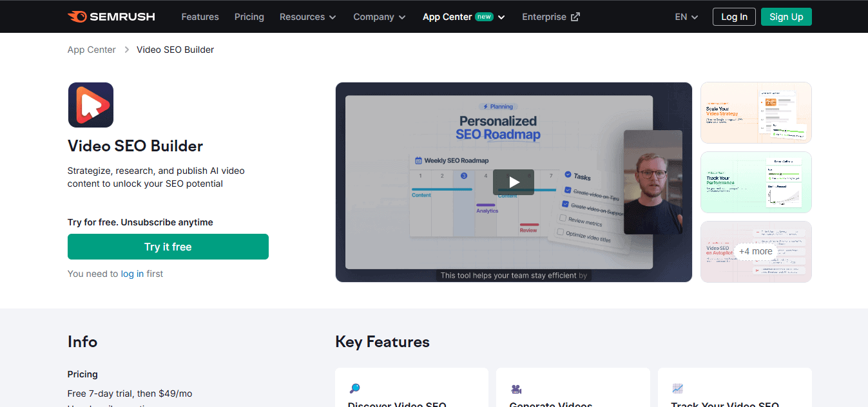The height and width of the screenshot is (407, 868).
Task: Go to App Center breadcrumb
Action: tap(92, 50)
